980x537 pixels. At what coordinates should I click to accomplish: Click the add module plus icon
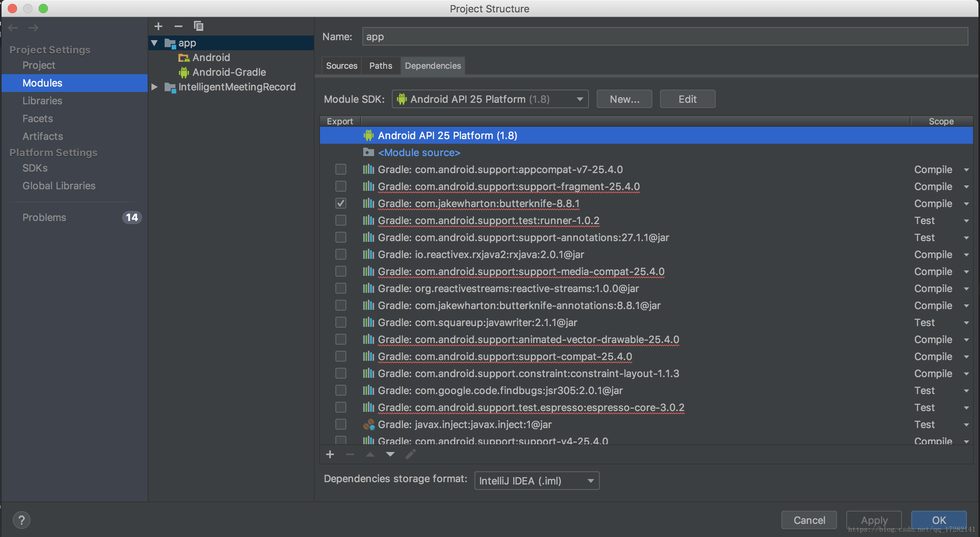[x=158, y=26]
